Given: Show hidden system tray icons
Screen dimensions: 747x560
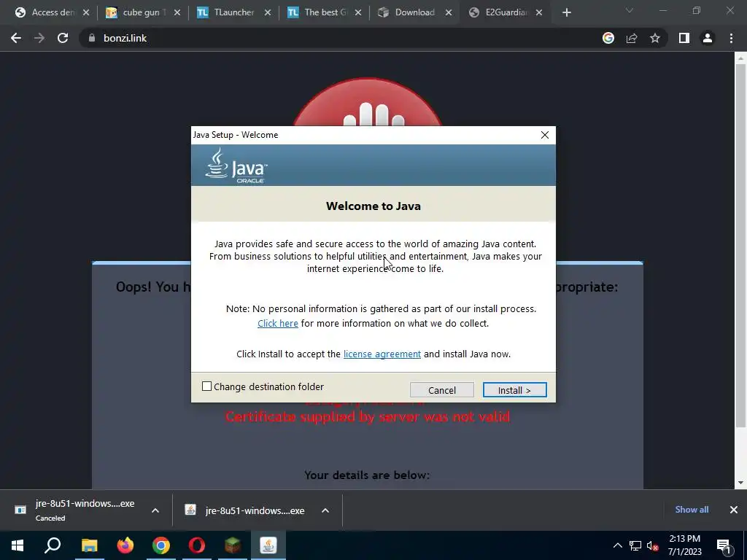Looking at the screenshot, I should tap(617, 545).
